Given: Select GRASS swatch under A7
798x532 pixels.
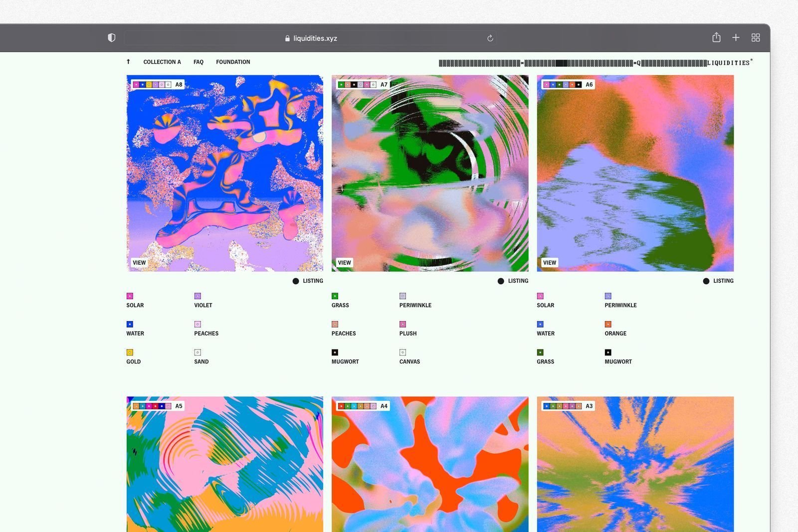Looking at the screenshot, I should (335, 296).
